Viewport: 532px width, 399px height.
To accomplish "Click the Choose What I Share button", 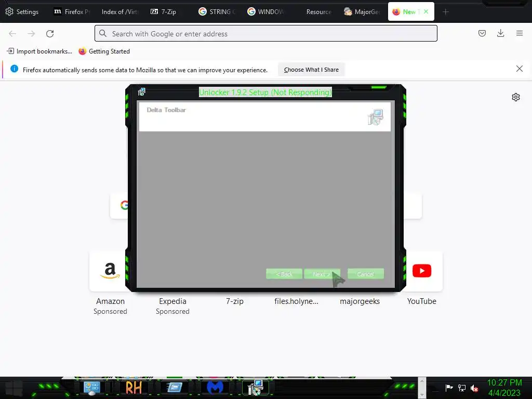I will pos(311,70).
